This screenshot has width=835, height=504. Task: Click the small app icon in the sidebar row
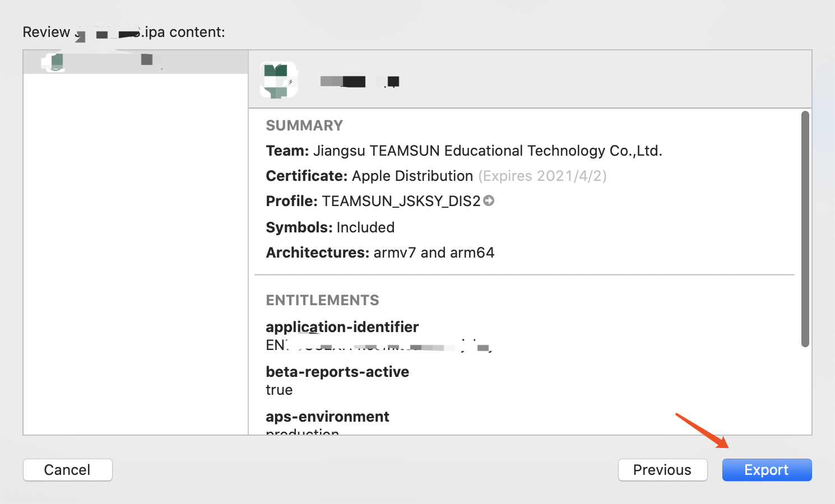[54, 62]
